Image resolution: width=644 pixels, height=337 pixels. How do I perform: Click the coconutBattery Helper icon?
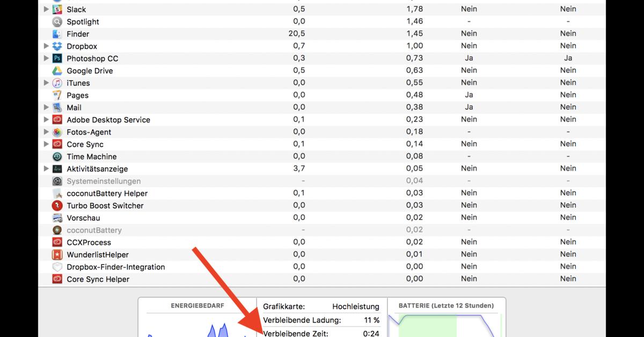click(57, 193)
